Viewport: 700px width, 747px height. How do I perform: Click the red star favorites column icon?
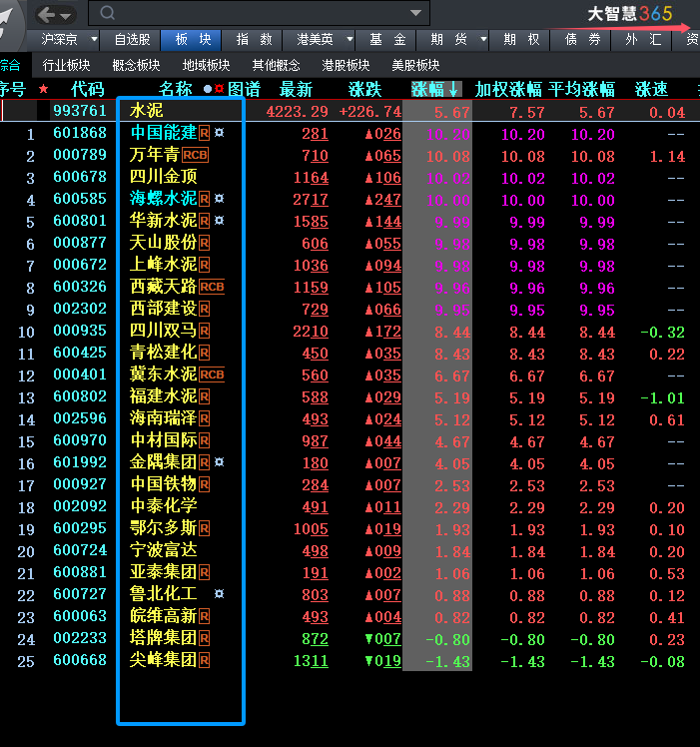coord(43,89)
